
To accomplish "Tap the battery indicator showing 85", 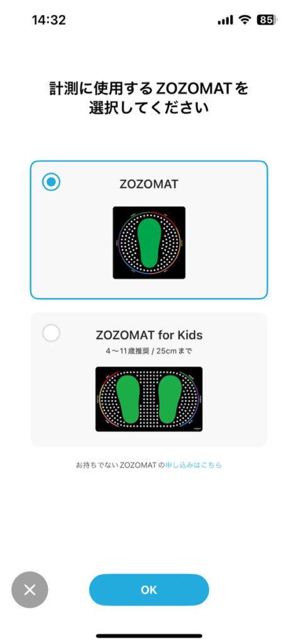I will tap(267, 19).
